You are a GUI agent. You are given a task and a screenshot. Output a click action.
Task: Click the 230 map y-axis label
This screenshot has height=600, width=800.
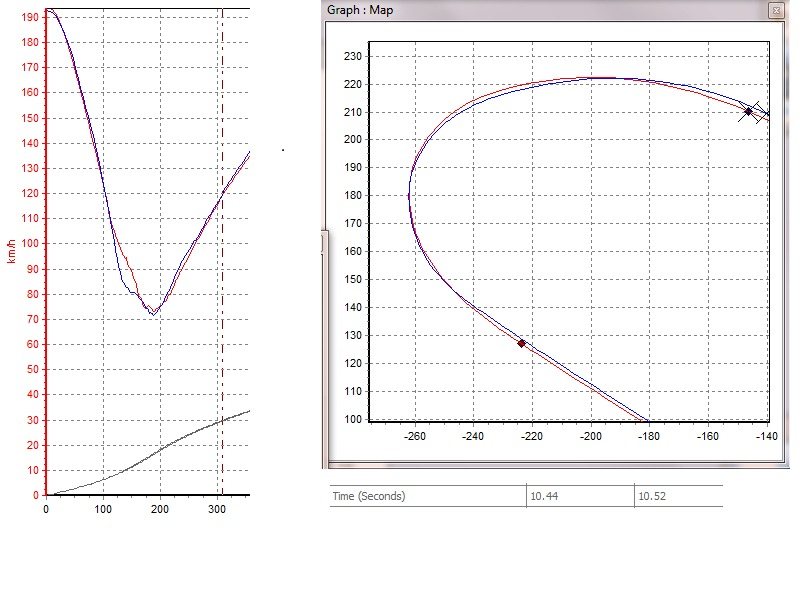pyautogui.click(x=353, y=56)
